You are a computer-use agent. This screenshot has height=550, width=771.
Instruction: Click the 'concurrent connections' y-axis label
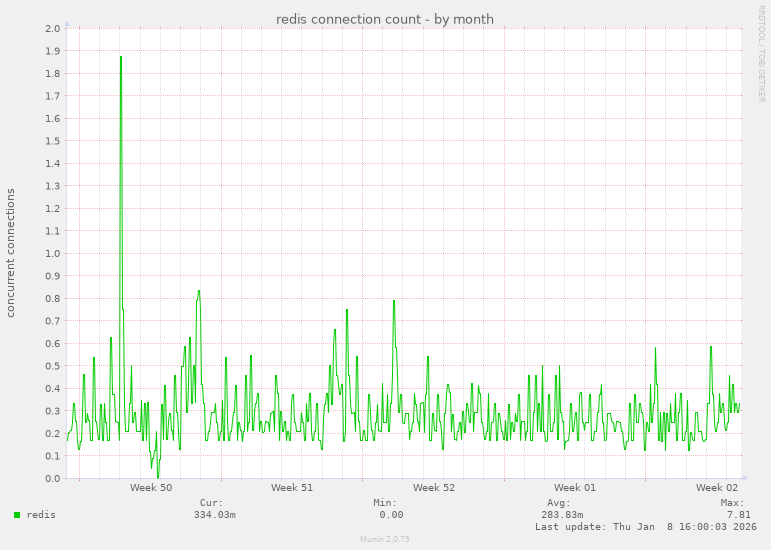pyautogui.click(x=10, y=253)
